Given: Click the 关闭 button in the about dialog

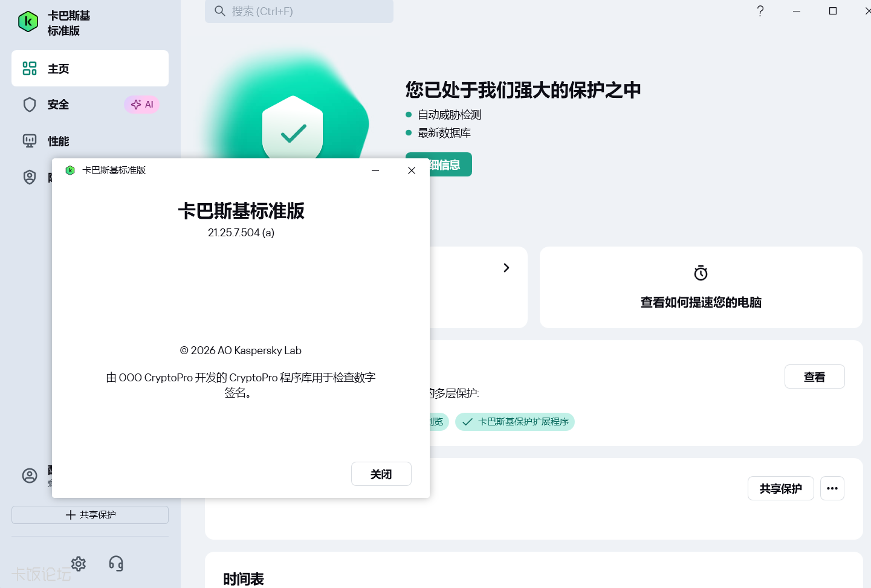Looking at the screenshot, I should pos(381,474).
